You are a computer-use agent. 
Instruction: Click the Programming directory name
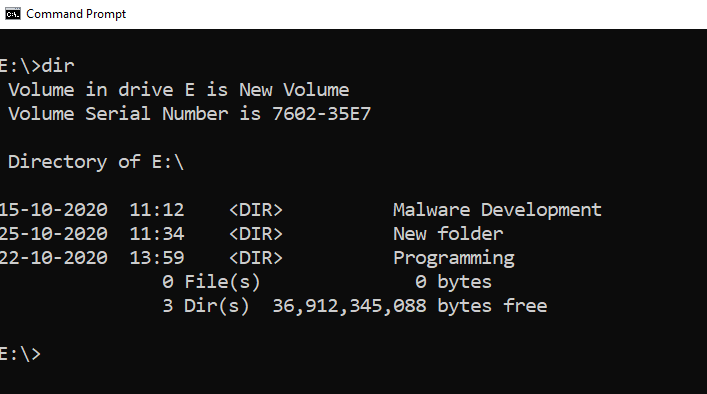pyautogui.click(x=454, y=258)
